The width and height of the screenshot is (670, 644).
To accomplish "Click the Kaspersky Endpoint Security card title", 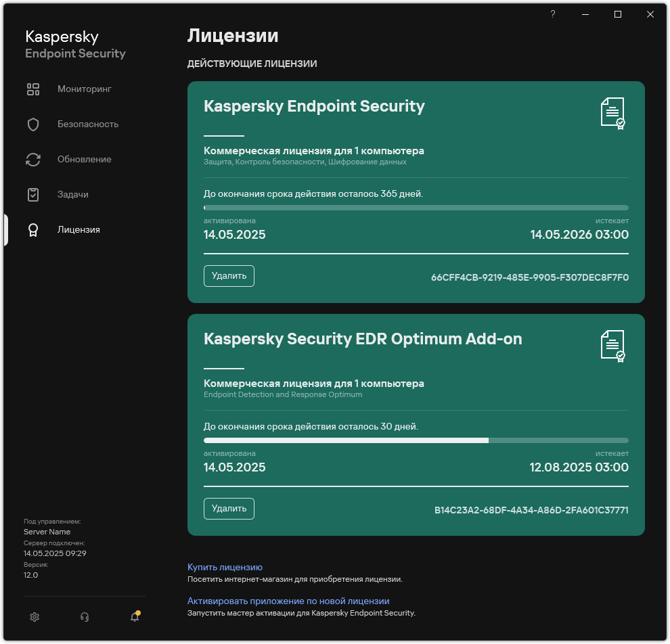I will tap(314, 106).
